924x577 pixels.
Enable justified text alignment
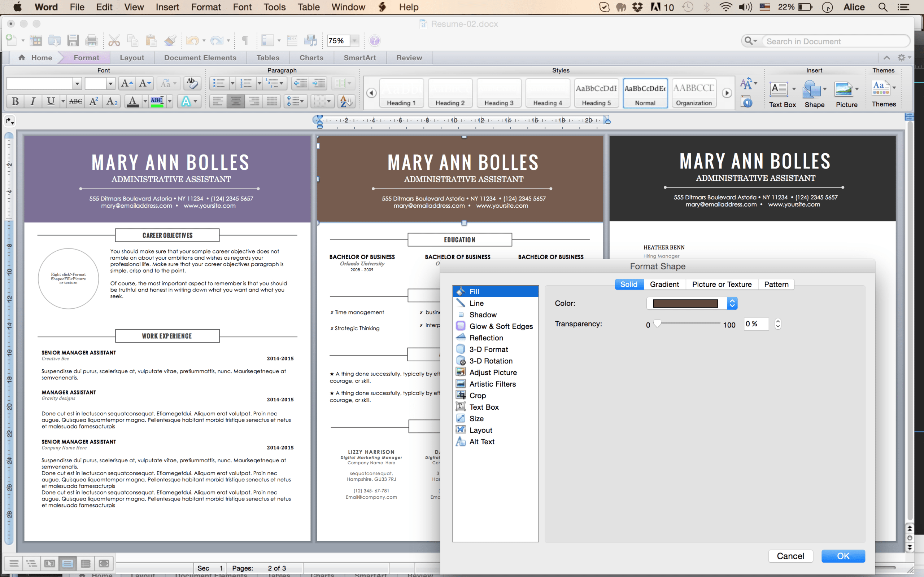pyautogui.click(x=272, y=101)
